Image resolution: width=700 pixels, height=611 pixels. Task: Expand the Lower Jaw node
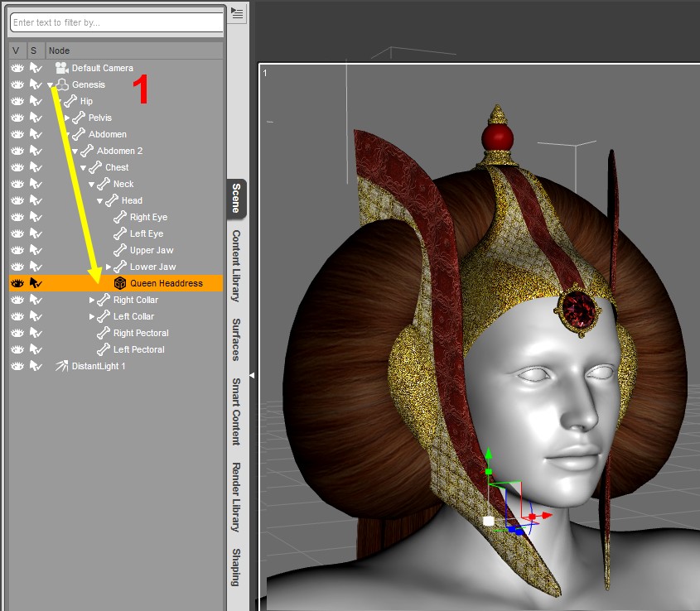pyautogui.click(x=109, y=267)
